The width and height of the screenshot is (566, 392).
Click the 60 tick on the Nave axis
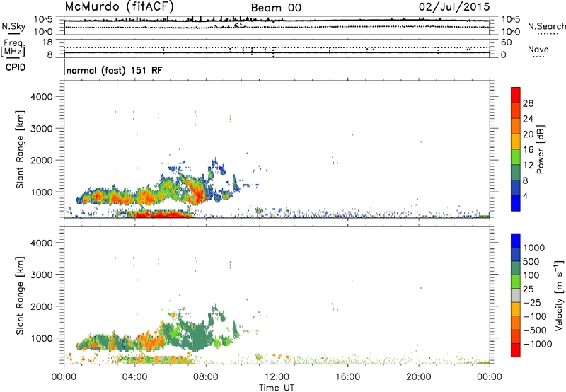[507, 42]
